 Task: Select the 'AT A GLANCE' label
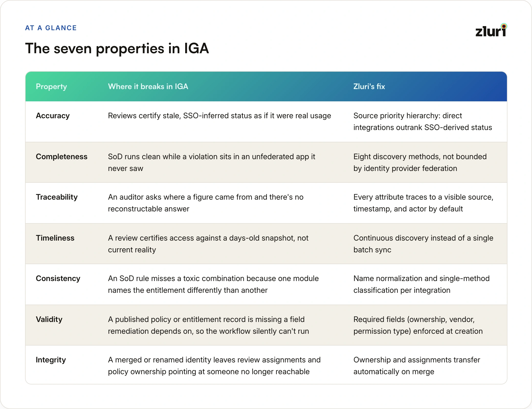click(51, 28)
